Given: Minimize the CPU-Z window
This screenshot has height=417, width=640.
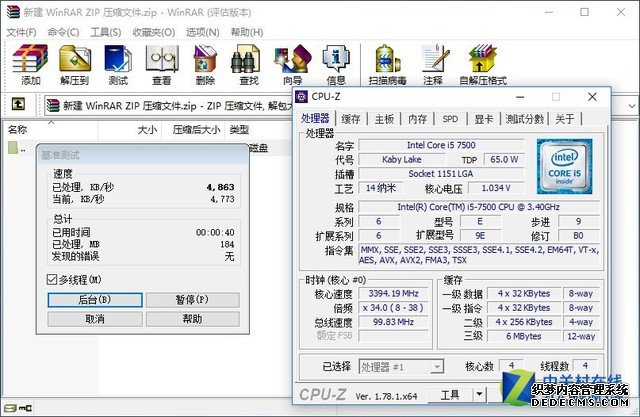Looking at the screenshot, I should (x=520, y=97).
